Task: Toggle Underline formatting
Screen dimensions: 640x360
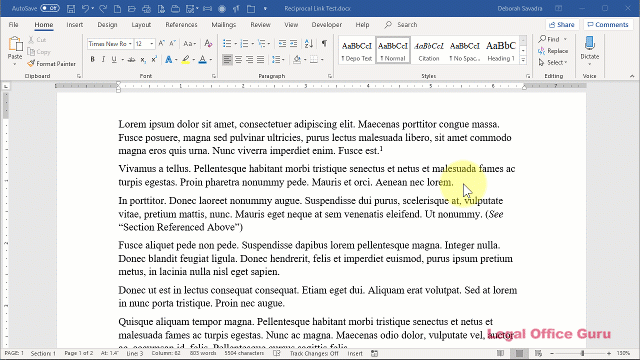Action: click(x=114, y=60)
